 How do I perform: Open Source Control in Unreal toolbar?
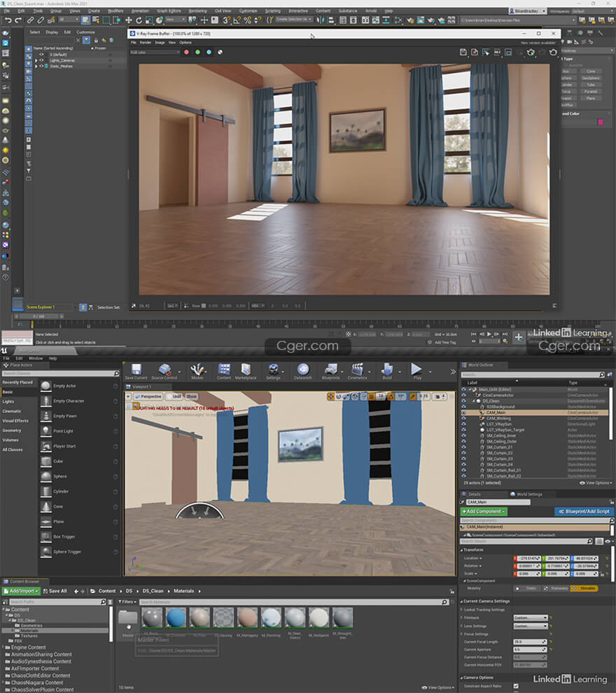[x=164, y=371]
